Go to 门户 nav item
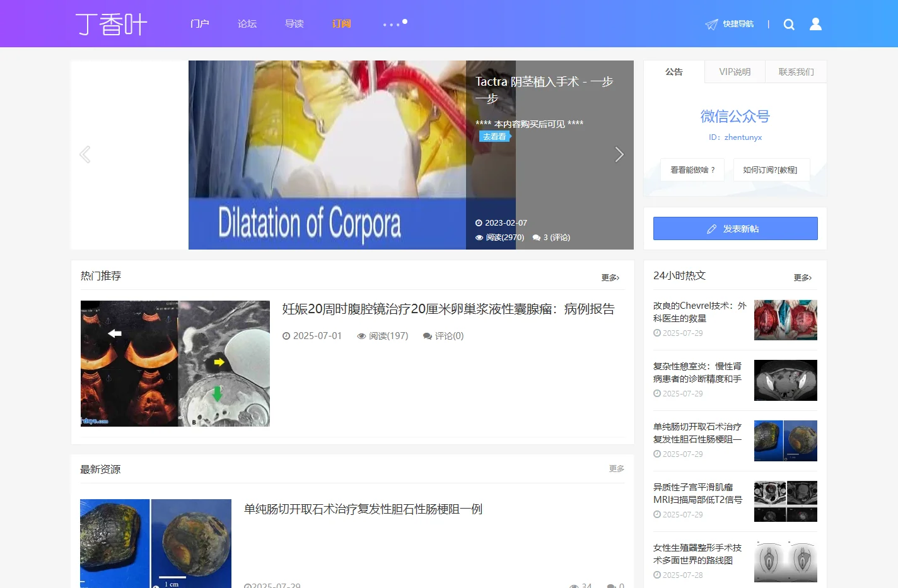Image resolution: width=898 pixels, height=588 pixels. coord(200,24)
